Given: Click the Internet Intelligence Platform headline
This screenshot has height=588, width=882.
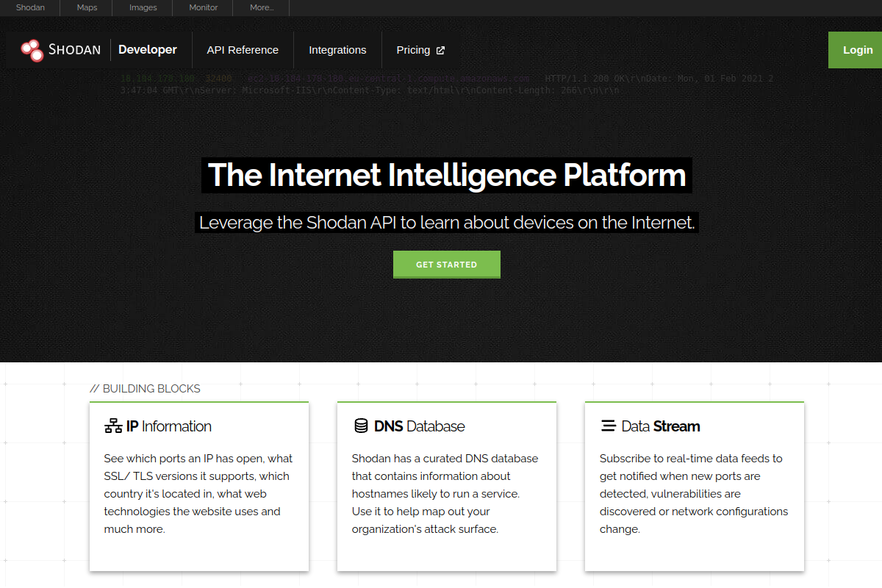Looking at the screenshot, I should click(x=447, y=176).
